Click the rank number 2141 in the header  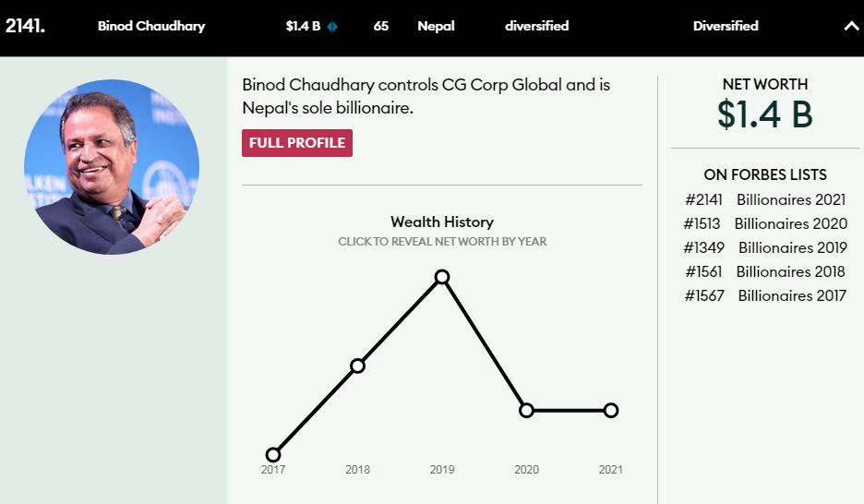pyautogui.click(x=25, y=26)
